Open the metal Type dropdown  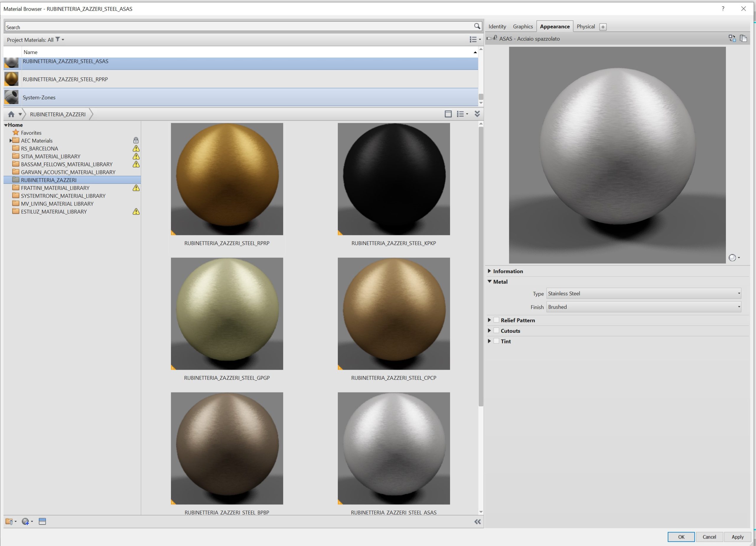click(x=643, y=293)
